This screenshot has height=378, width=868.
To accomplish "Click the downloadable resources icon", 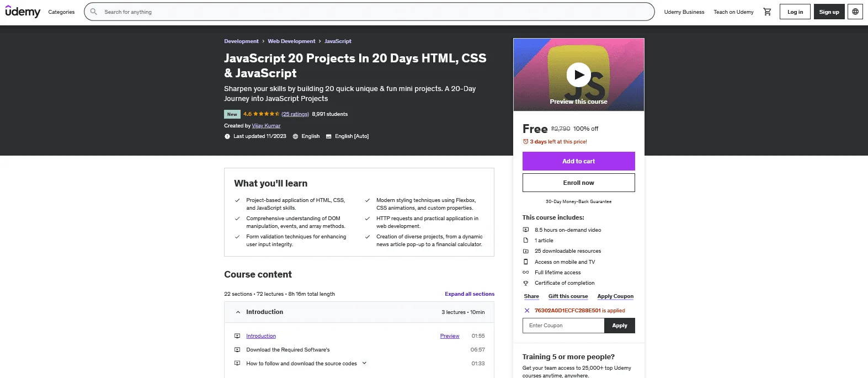I will (526, 251).
